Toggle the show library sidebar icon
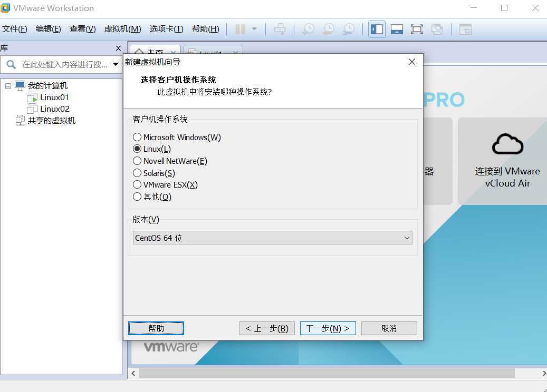 click(x=377, y=30)
